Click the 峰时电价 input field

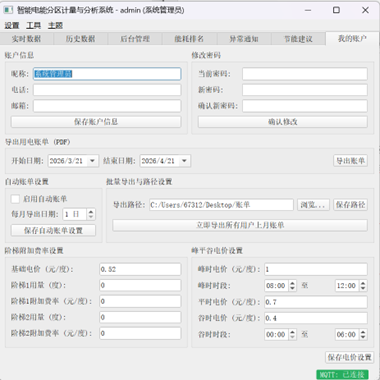[x=316, y=269]
